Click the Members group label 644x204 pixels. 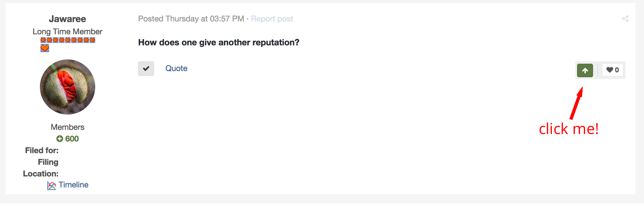(x=68, y=127)
